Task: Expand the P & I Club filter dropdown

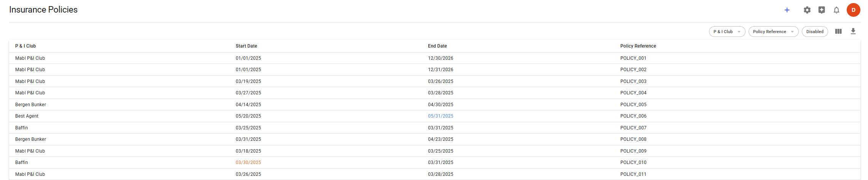Action: [727, 32]
